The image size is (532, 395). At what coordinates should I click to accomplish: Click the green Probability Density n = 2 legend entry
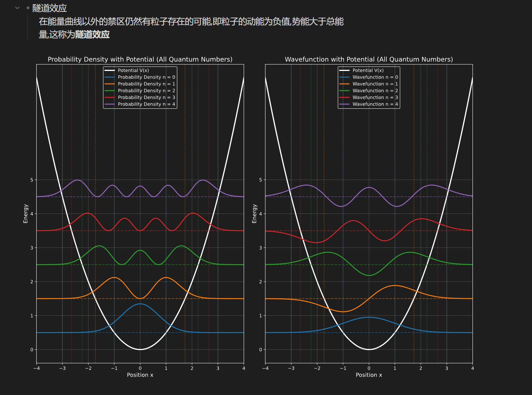pos(146,91)
